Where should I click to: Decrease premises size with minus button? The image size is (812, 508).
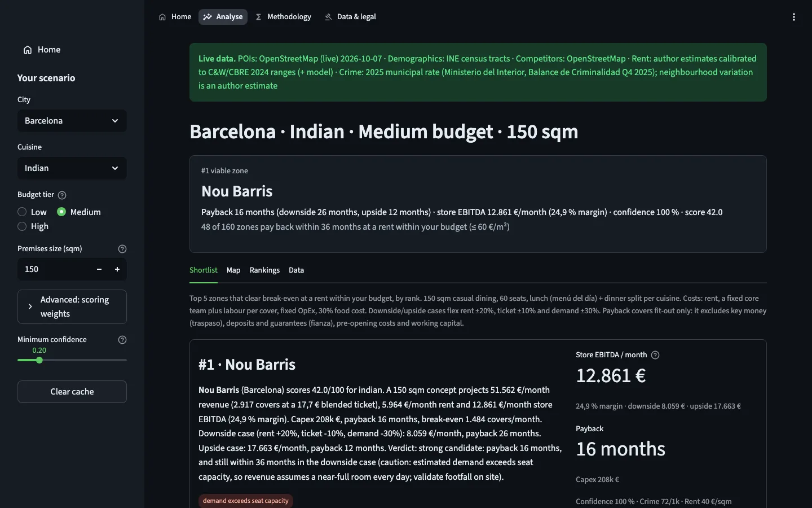[x=99, y=269]
